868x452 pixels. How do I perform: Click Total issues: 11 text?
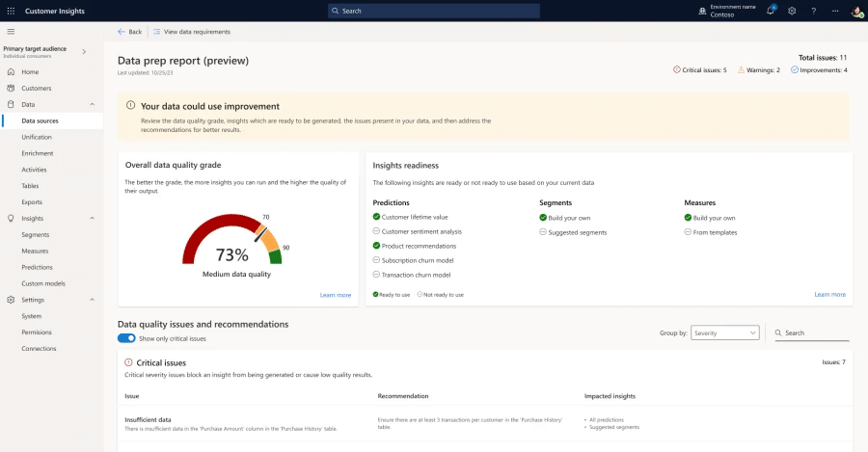[823, 58]
